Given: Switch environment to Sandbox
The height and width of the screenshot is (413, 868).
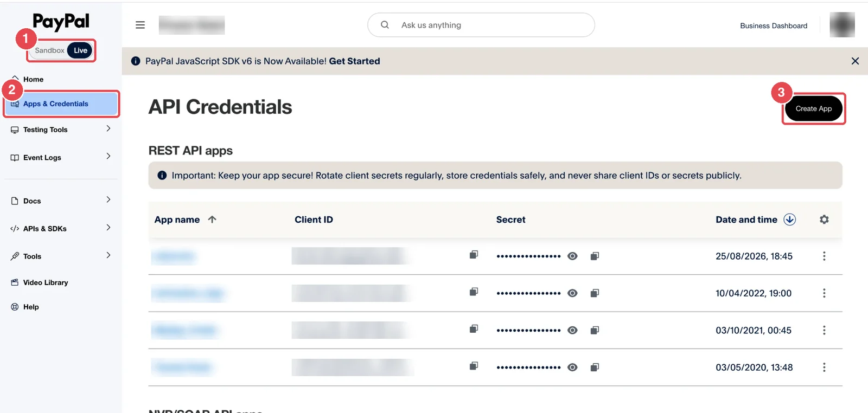Looking at the screenshot, I should tap(49, 50).
